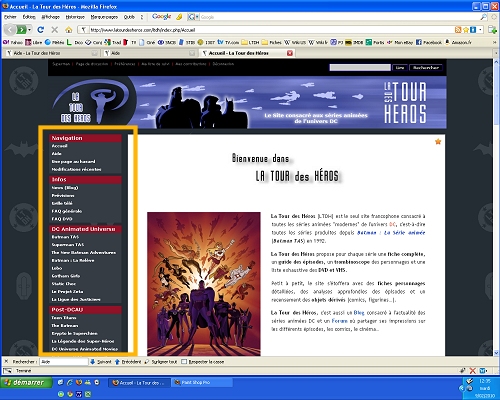Viewport: 500px width, 400px height.
Task: Expand the address bar URL dropdown arrow
Action: tap(480, 30)
